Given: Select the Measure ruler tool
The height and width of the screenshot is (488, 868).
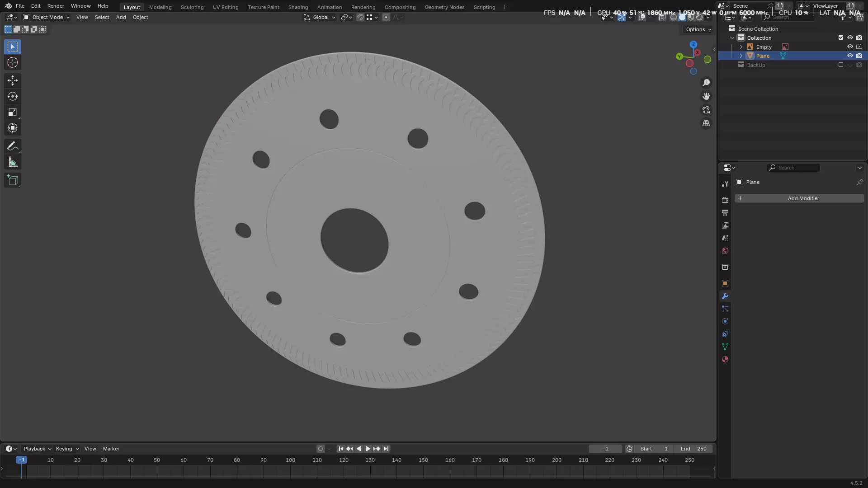Looking at the screenshot, I should (x=13, y=162).
